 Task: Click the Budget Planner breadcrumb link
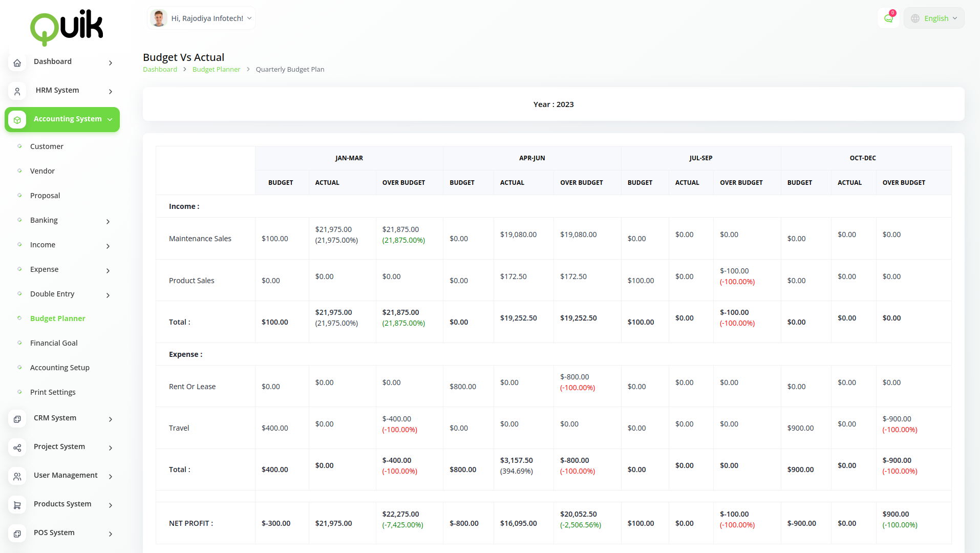coord(216,70)
